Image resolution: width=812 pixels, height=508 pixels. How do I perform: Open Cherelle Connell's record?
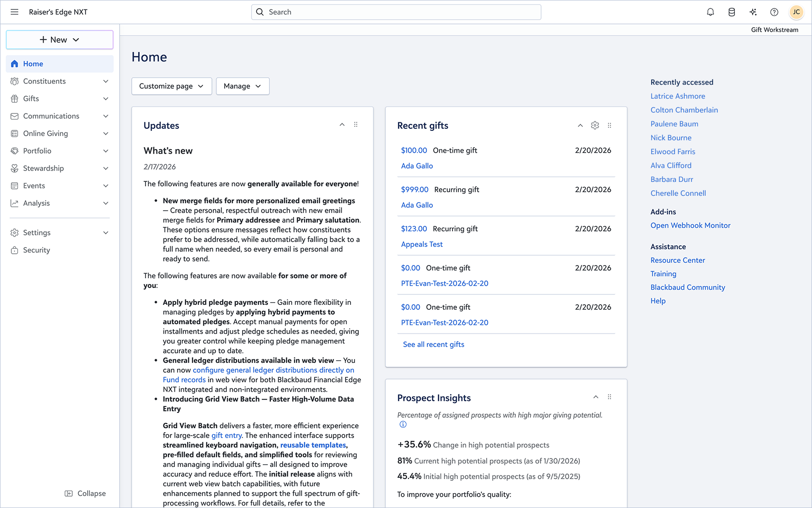coord(678,193)
